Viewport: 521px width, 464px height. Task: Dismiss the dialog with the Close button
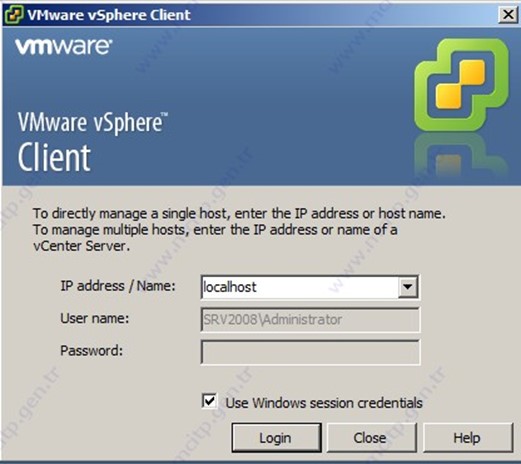(x=371, y=437)
